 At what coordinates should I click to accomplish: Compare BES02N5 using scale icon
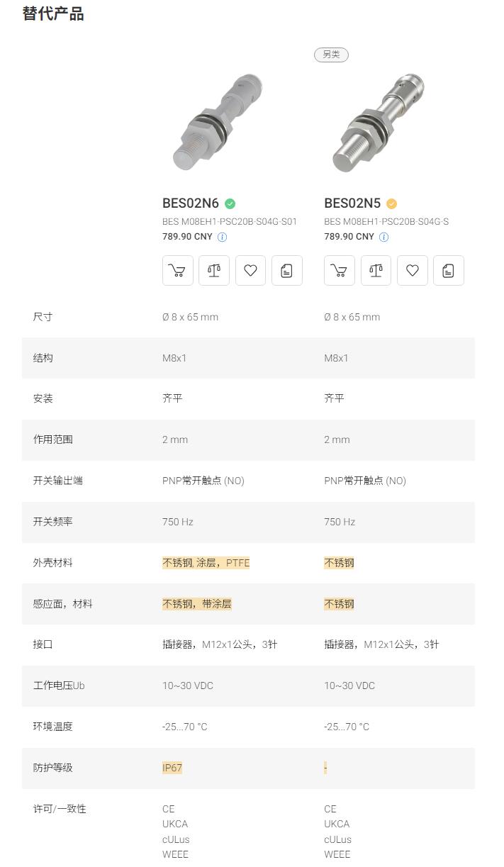coord(376,271)
